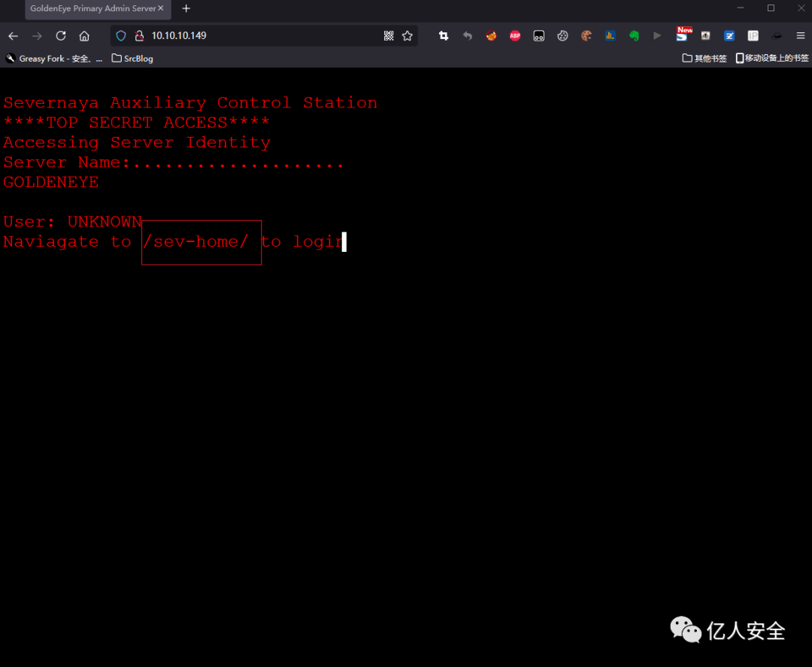Open the Firefox hamburger menu
The width and height of the screenshot is (812, 667).
tap(800, 36)
